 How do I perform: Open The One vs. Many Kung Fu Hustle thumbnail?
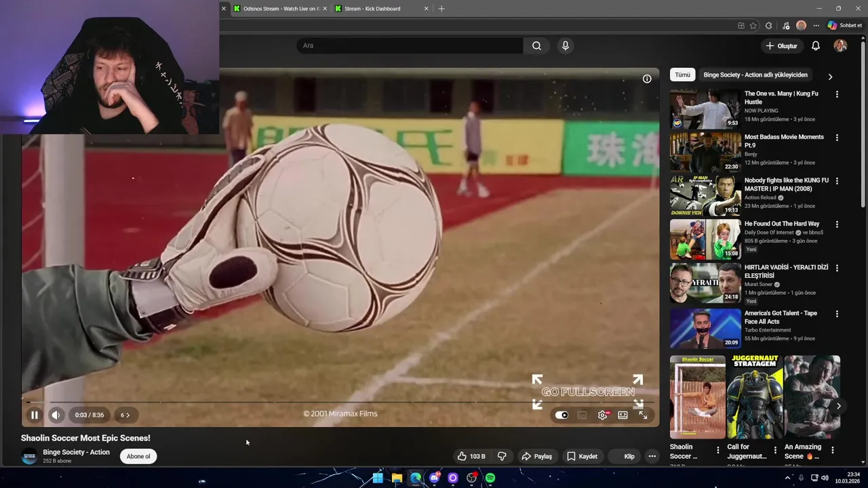(x=705, y=109)
